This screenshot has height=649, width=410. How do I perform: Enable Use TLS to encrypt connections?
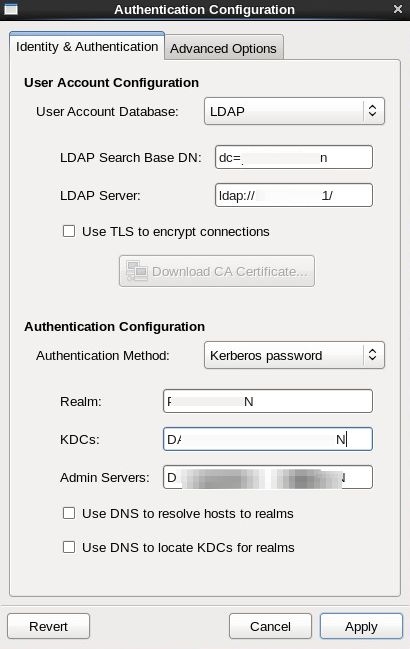coord(69,231)
